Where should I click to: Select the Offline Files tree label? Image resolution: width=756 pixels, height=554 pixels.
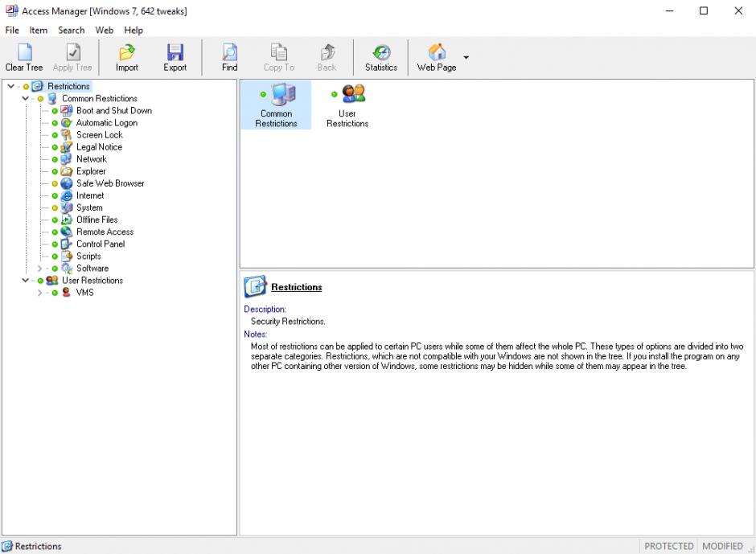(97, 220)
